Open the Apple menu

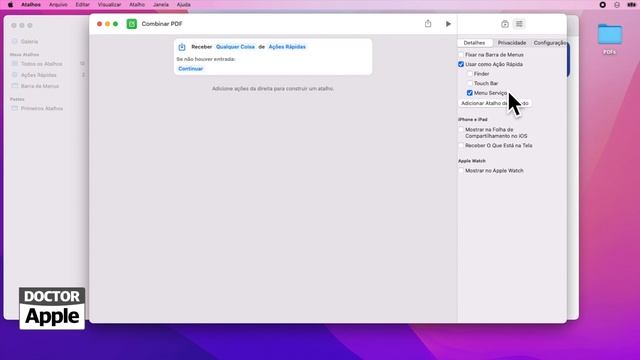pos(10,5)
